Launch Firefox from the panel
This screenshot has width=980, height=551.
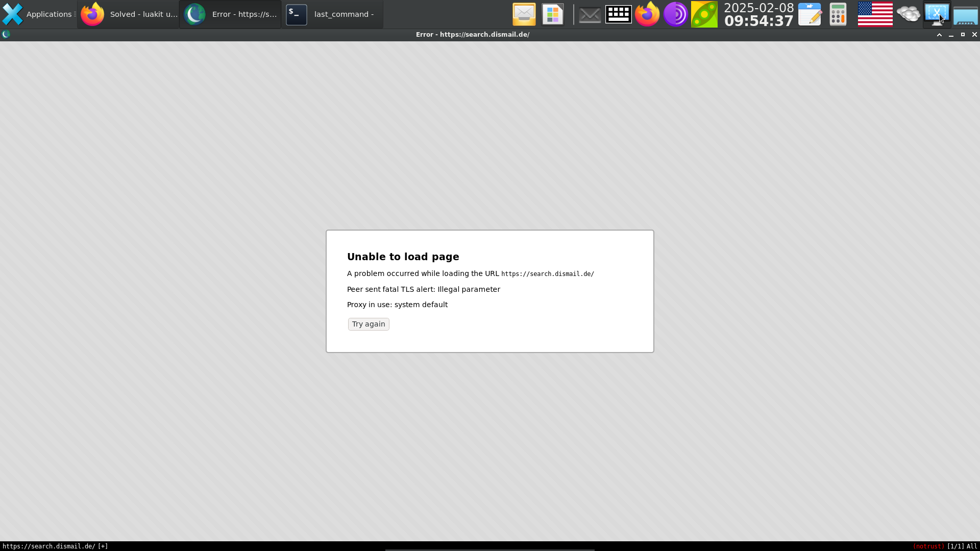[647, 14]
